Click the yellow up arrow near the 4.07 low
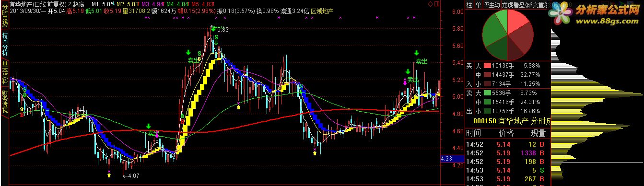Screen dimensions: 644x186 (109, 175)
